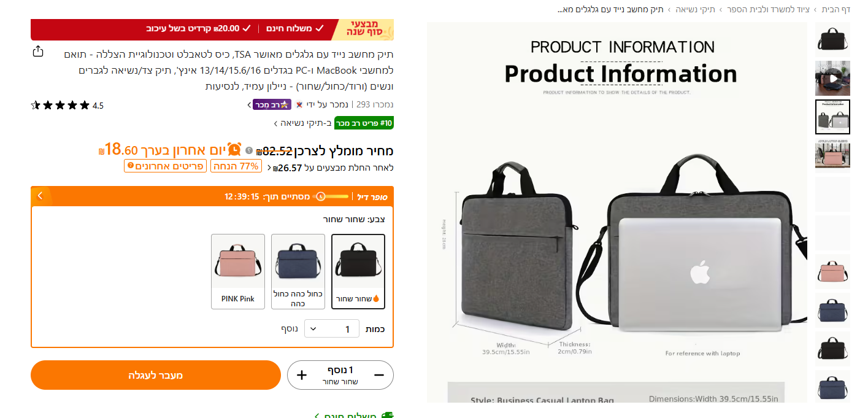This screenshot has width=868, height=418.
Task: View the pink bag thumbnail image
Action: coord(832,271)
